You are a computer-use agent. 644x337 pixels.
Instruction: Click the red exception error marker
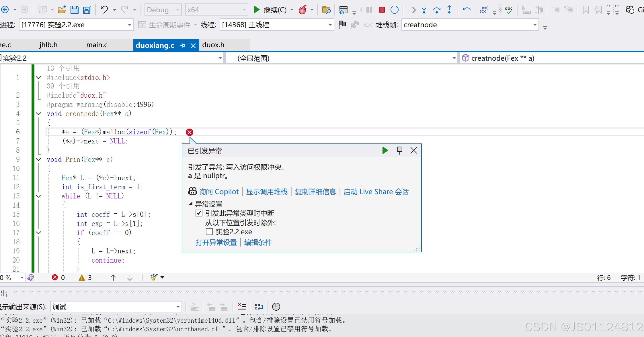pyautogui.click(x=190, y=132)
